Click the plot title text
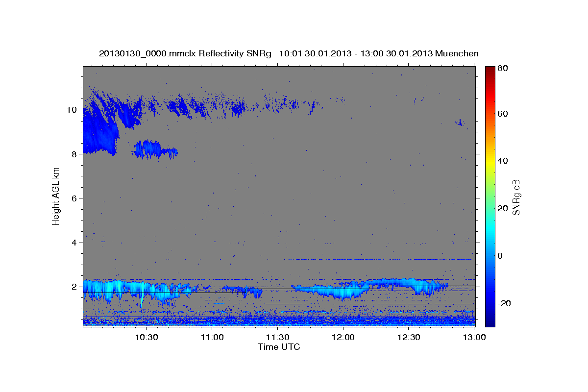Viewport: 588px width, 392px height. (289, 53)
